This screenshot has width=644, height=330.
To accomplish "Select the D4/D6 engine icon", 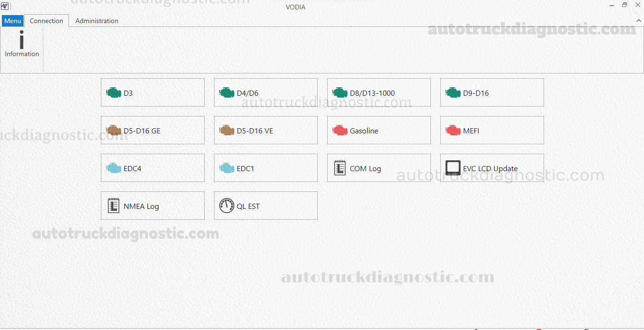I will (227, 92).
